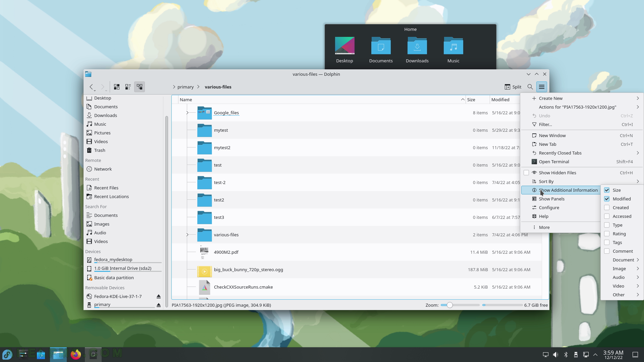Screen dimensions: 644x362
Task: Expand the Other submenu
Action: click(x=622, y=295)
